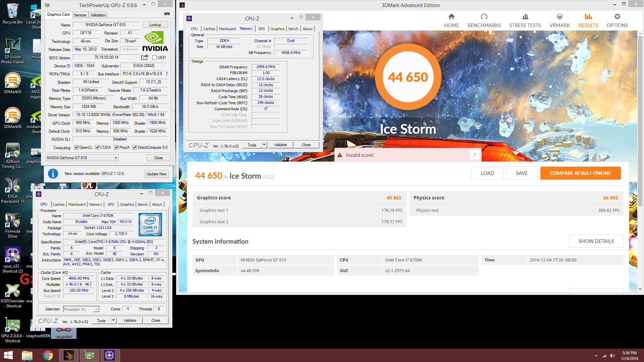This screenshot has height=362, width=644.
Task: Click the Save result button
Action: [522, 173]
